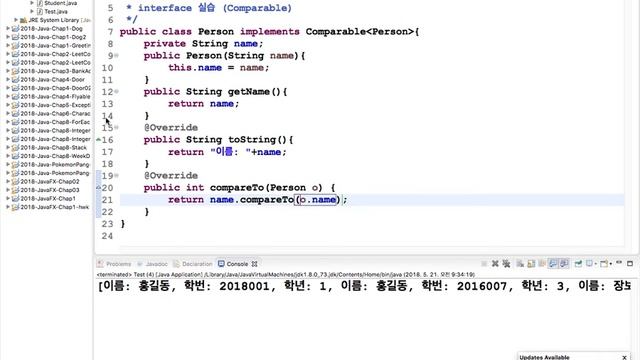Viewport: 640px width, 360px height.
Task: Click the 2018-Java-Chap5-Excepti project icon
Action: (15, 105)
